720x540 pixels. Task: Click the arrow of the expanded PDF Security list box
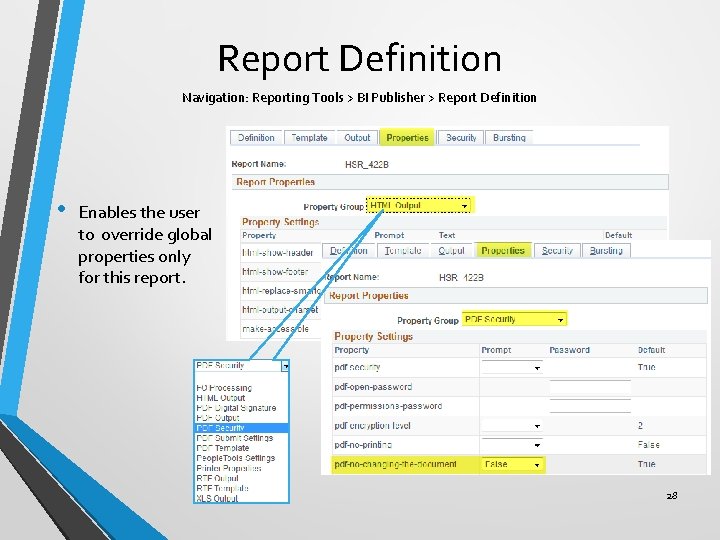(x=286, y=366)
